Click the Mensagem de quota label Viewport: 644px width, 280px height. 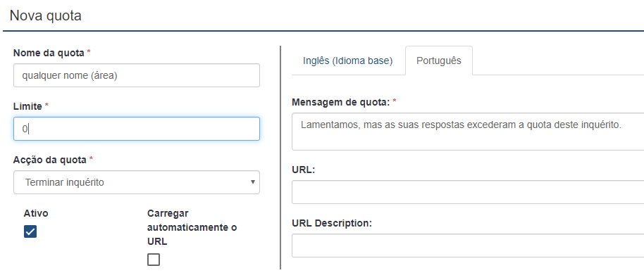coord(340,103)
